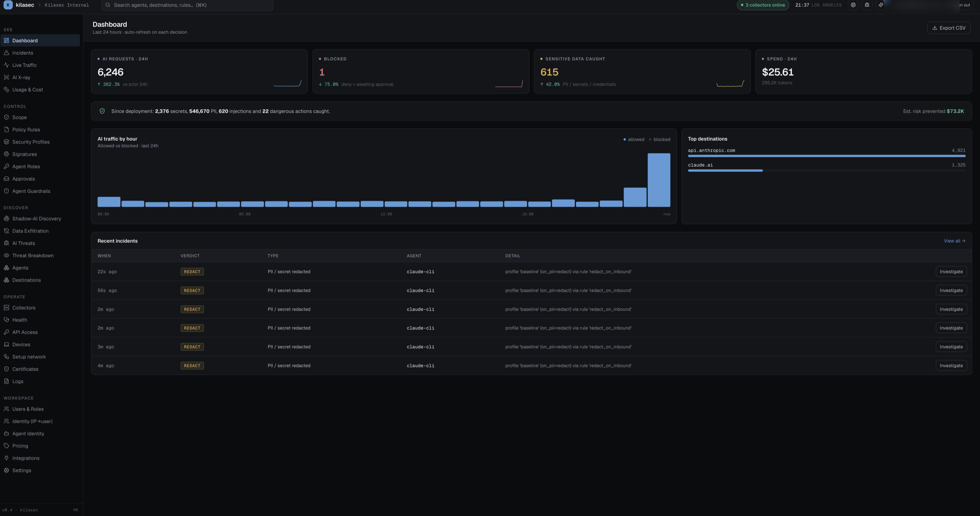This screenshot has width=980, height=516.
Task: Toggle the 'blocked' series in chart legend
Action: (x=659, y=139)
